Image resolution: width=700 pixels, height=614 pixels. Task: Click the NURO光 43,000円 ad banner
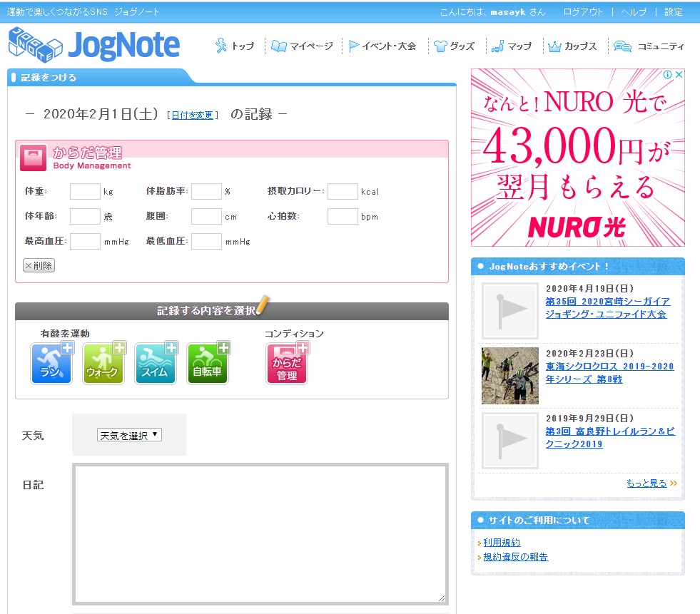[578, 158]
